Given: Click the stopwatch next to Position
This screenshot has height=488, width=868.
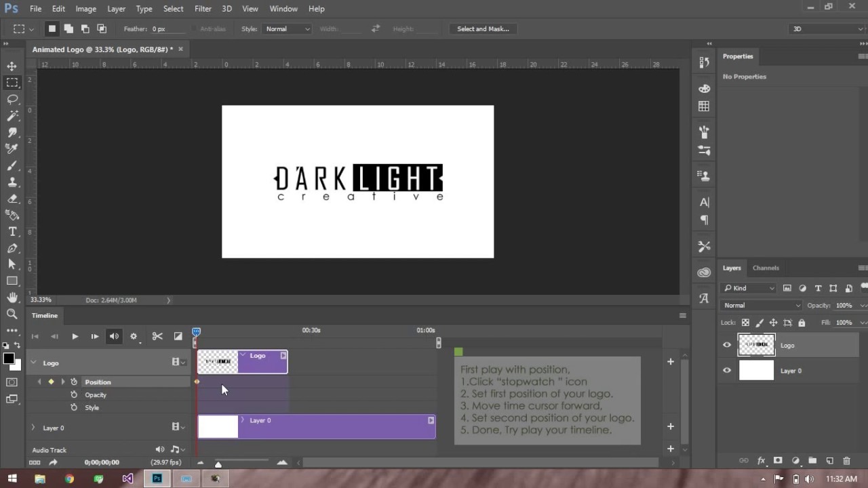Looking at the screenshot, I should tap(75, 382).
